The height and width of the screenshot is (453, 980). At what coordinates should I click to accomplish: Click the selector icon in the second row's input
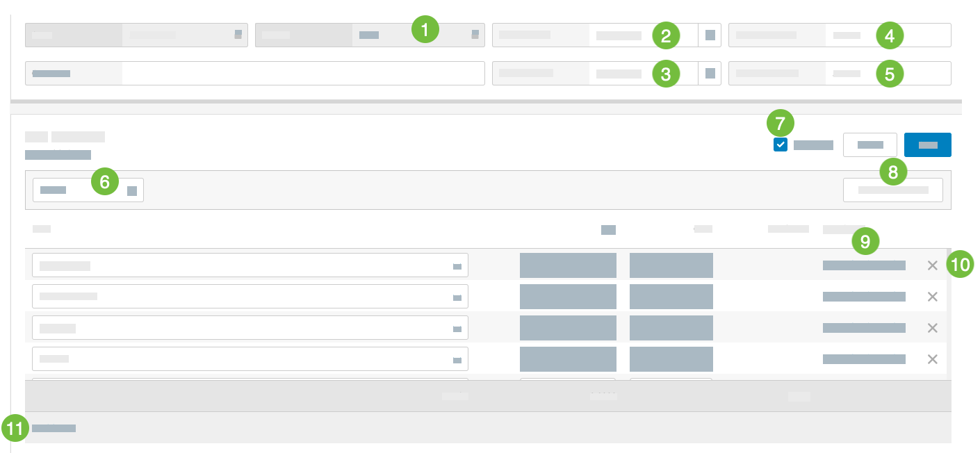457,296
